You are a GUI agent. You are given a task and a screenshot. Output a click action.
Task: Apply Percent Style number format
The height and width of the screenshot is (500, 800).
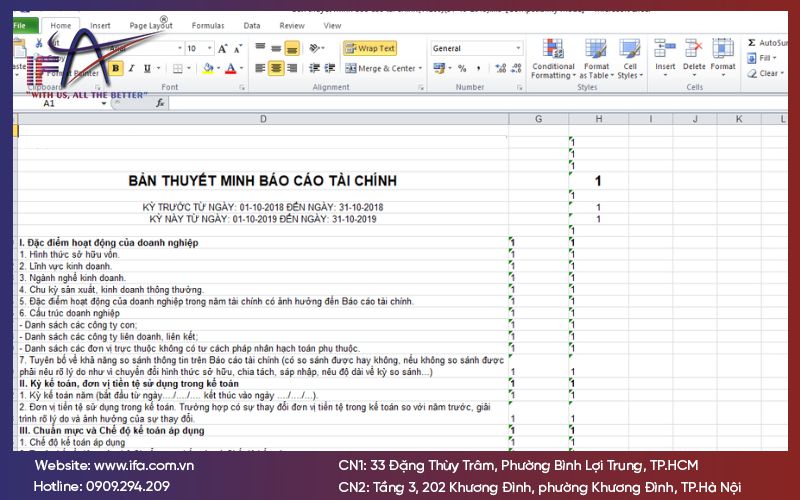[462, 68]
